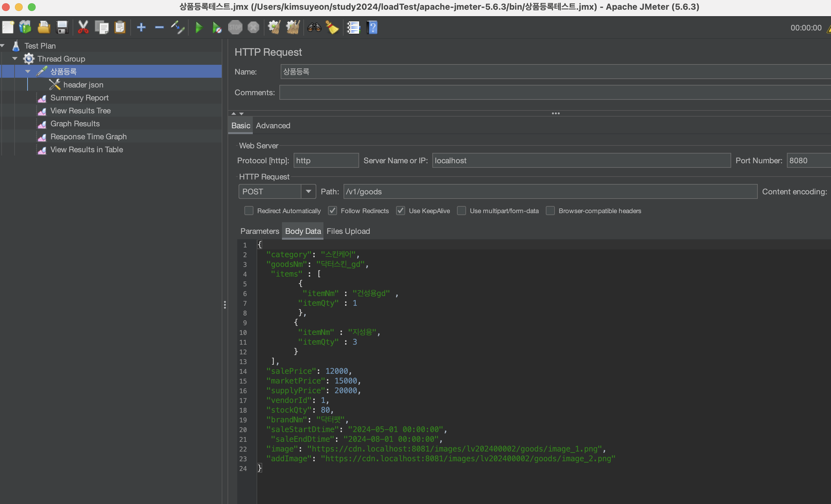Open View Results in Table listener
The width and height of the screenshot is (831, 504).
point(86,149)
